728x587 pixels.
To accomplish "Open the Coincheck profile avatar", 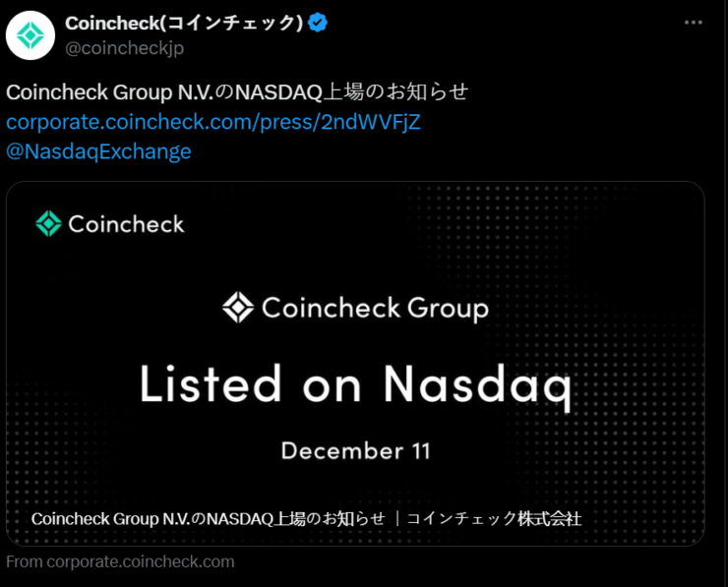I will coord(30,35).
